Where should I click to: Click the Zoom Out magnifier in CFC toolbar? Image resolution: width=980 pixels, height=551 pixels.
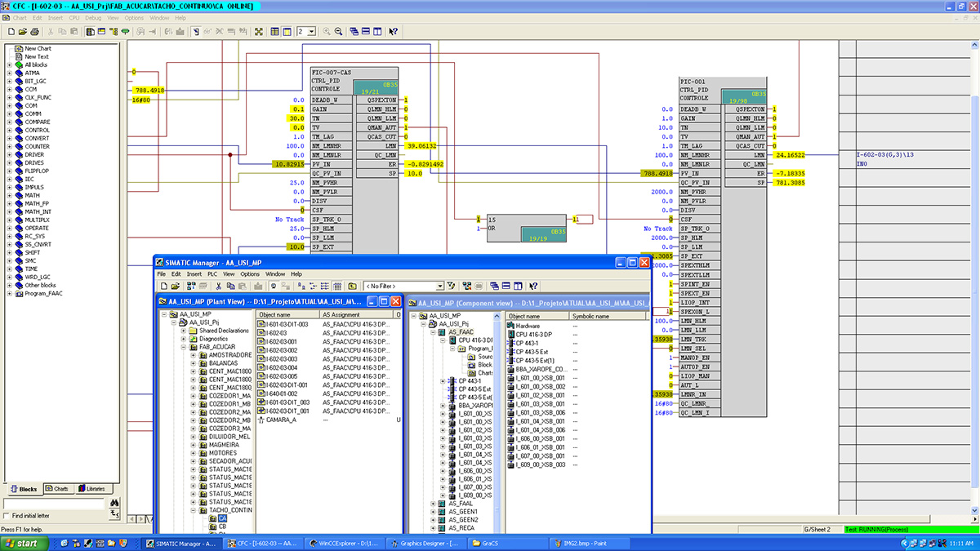(x=337, y=32)
